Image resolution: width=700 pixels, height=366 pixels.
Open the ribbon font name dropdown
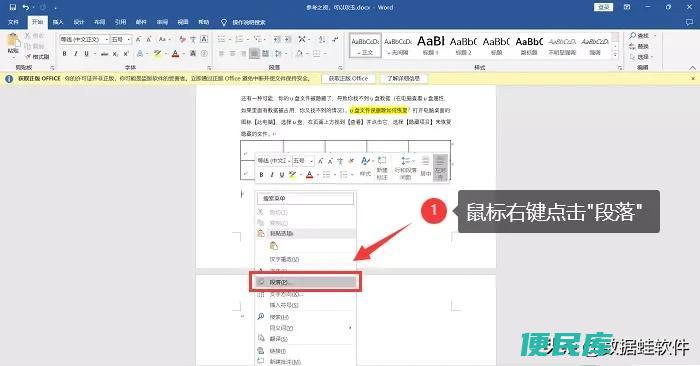coord(107,39)
